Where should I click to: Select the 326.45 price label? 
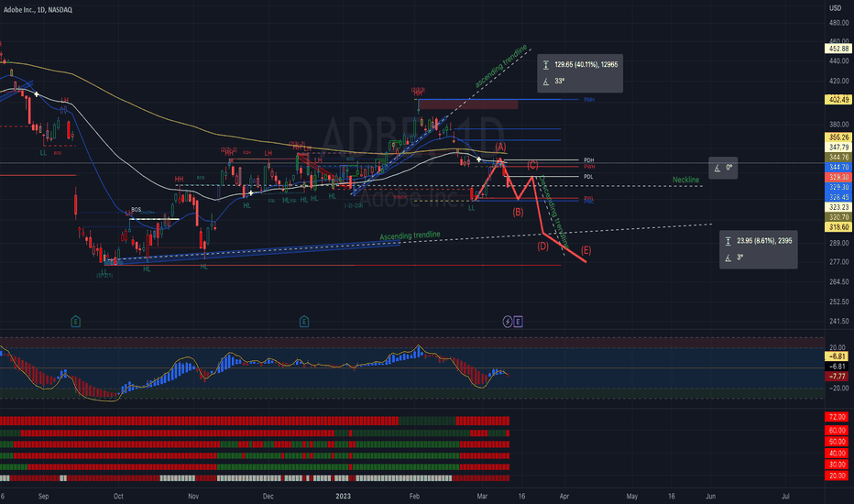(838, 197)
